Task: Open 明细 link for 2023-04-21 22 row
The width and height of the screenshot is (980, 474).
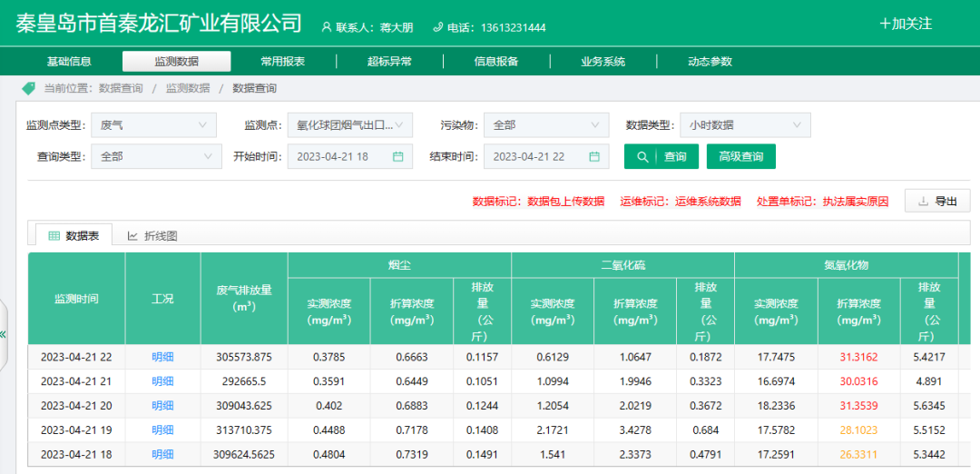Action: point(162,357)
